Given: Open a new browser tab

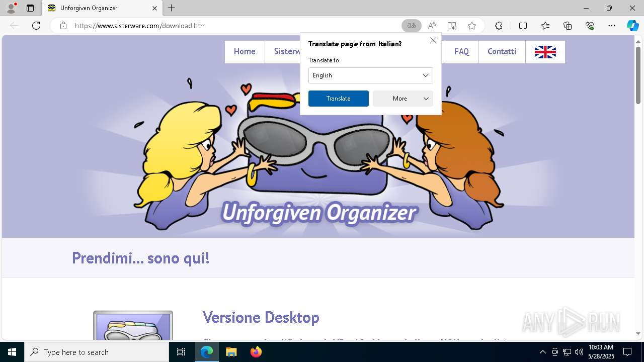Looking at the screenshot, I should (172, 8).
